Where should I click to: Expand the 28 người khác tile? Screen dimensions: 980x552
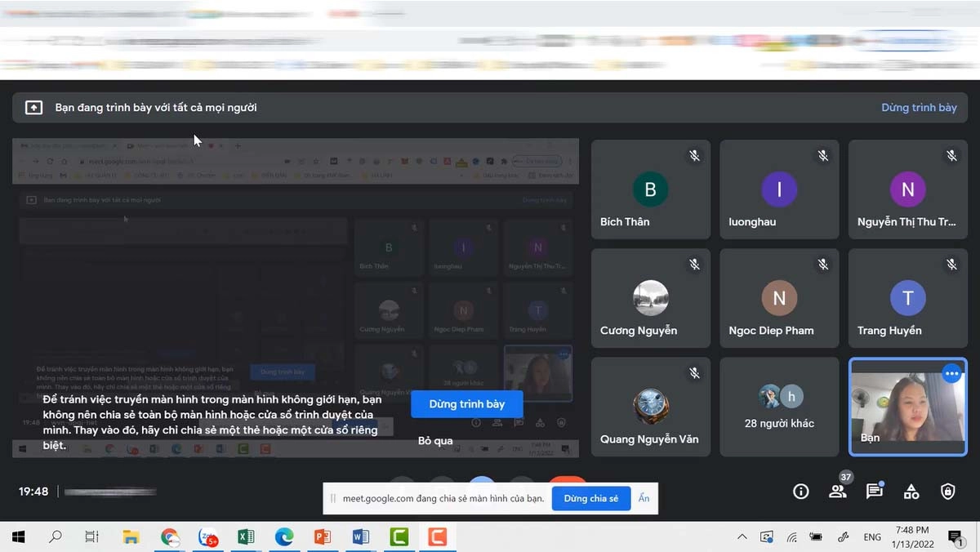[779, 406]
